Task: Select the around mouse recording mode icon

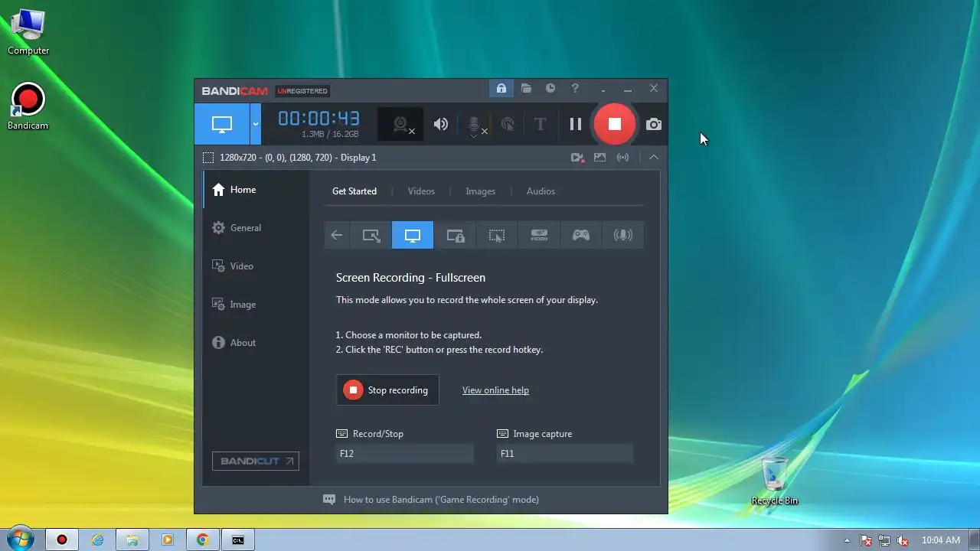Action: (497, 236)
